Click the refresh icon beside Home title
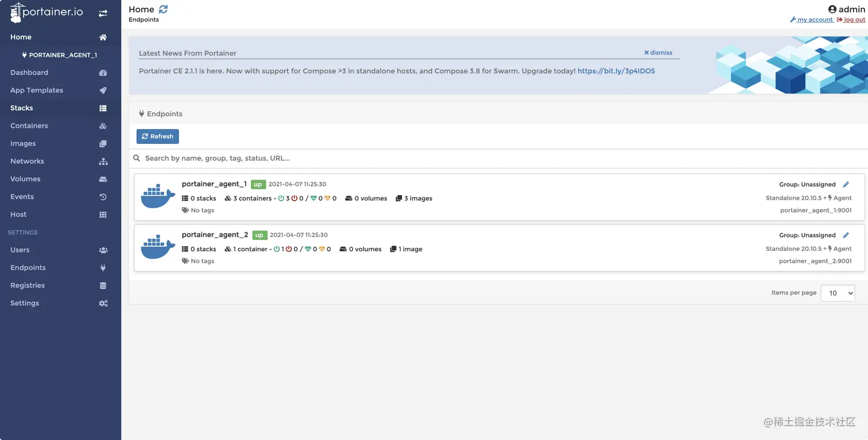 (163, 9)
